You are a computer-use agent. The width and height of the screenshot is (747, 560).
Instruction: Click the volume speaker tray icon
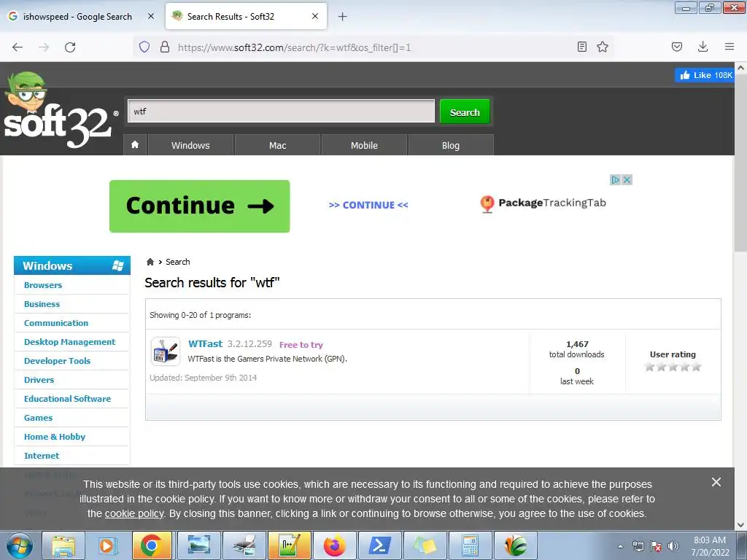pyautogui.click(x=673, y=546)
